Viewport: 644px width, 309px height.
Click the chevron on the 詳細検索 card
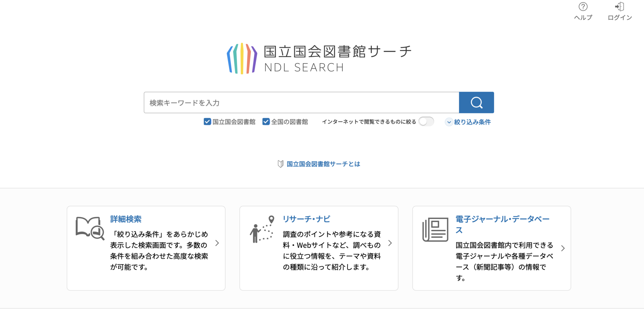pos(217,243)
